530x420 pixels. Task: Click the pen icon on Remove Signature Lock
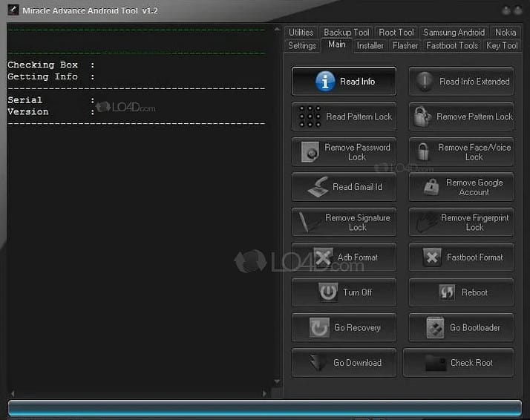pos(310,222)
